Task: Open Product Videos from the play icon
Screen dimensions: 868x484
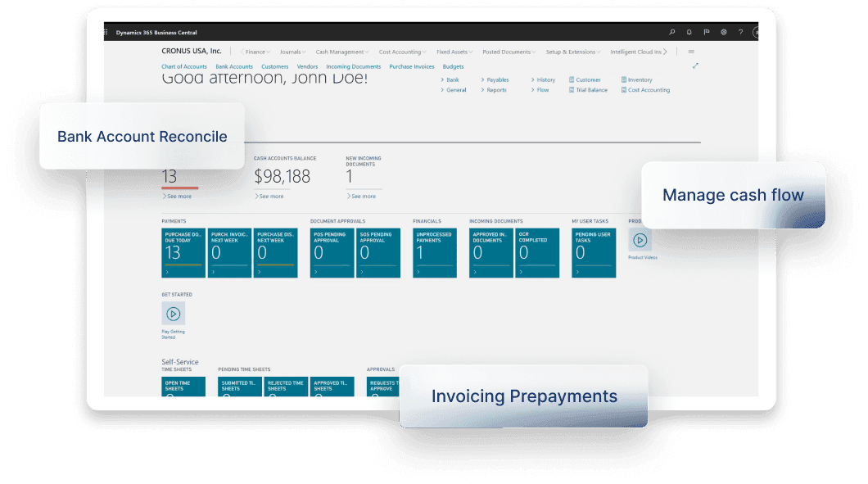Action: tap(640, 242)
